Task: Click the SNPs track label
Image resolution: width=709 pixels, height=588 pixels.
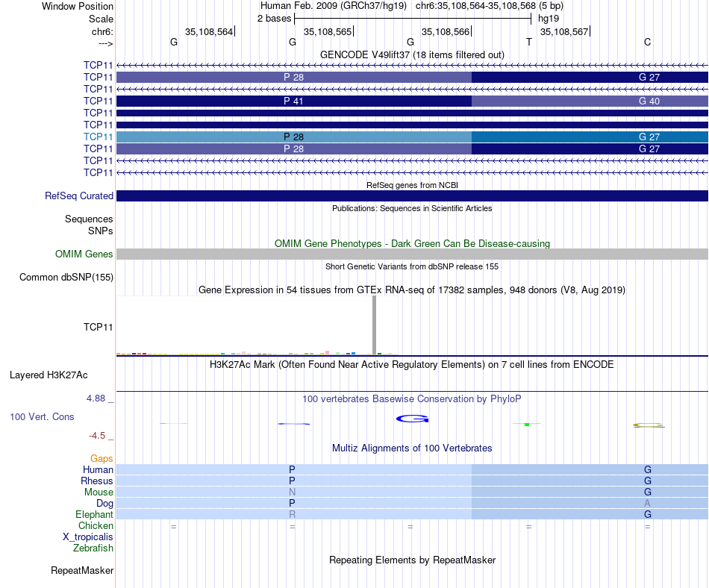Action: point(101,231)
